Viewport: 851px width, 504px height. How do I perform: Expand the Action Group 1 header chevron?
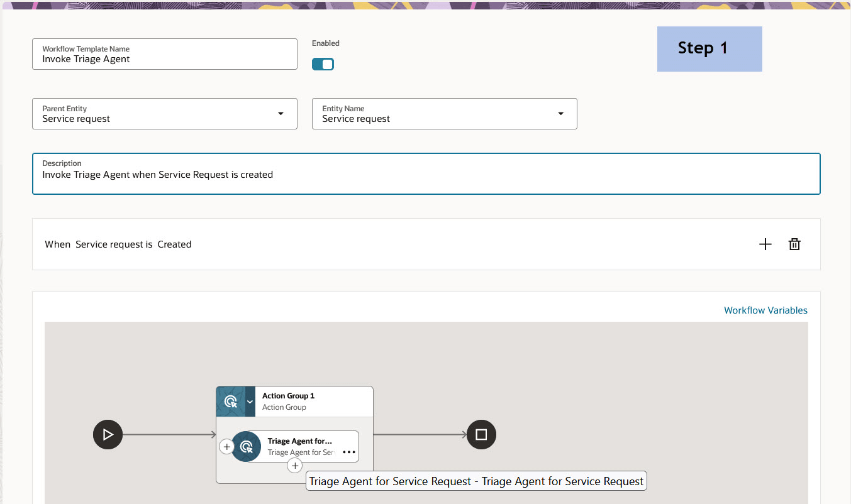249,401
